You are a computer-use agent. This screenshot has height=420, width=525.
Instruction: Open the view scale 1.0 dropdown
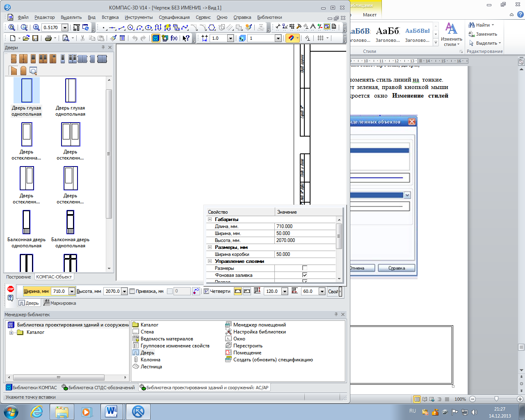point(231,38)
